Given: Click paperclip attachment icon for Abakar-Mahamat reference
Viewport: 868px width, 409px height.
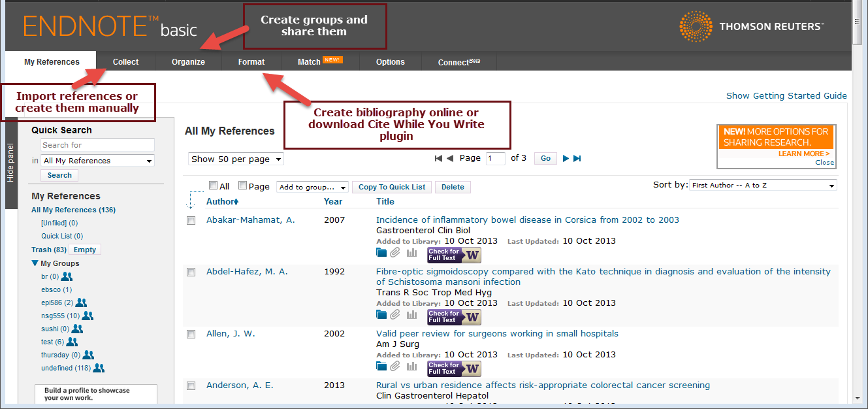Looking at the screenshot, I should click(395, 253).
